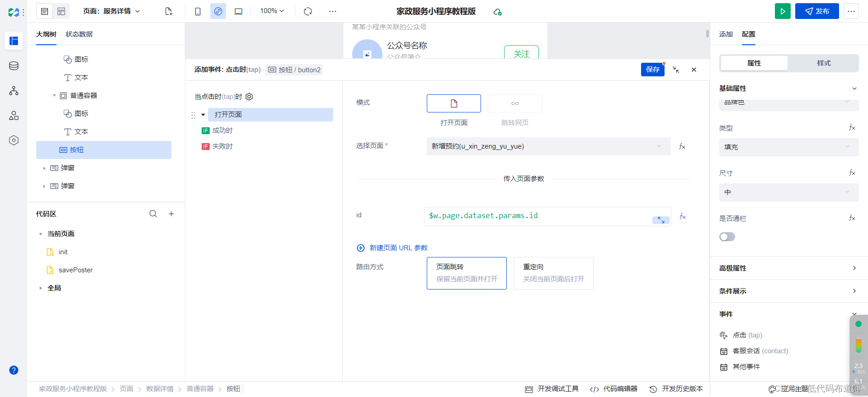This screenshot has height=397, width=868.
Task: Bind expression for the 类型 property
Action: click(852, 128)
